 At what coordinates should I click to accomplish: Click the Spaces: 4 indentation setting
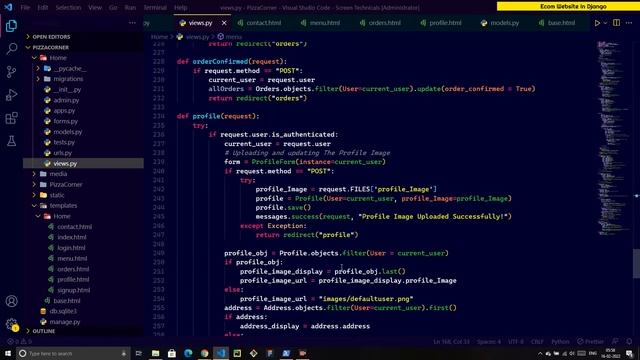pyautogui.click(x=488, y=341)
